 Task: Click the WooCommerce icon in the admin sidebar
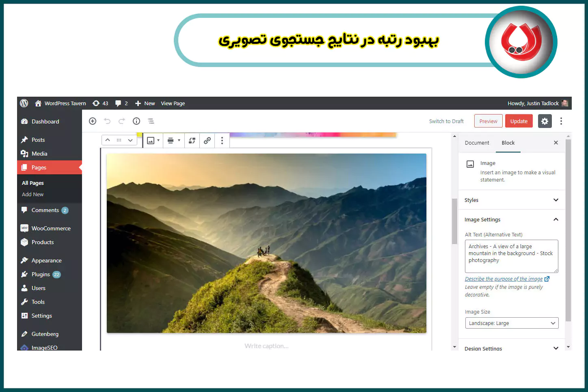(24, 228)
